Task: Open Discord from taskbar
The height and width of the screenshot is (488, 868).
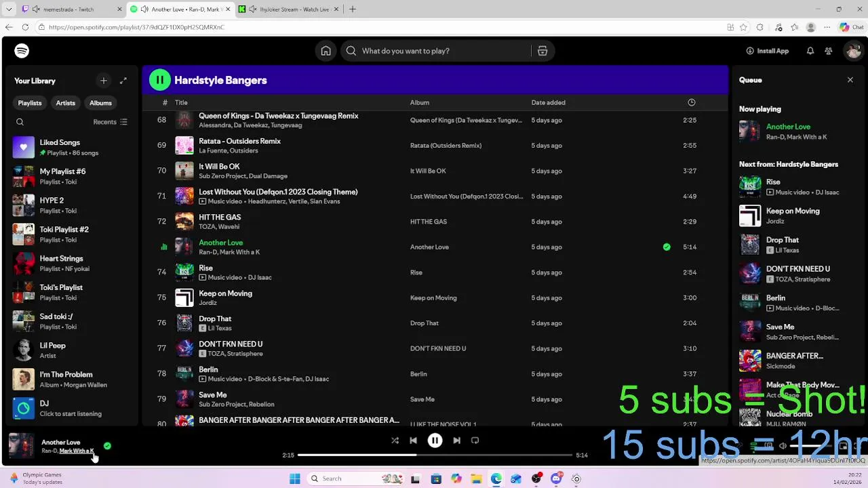Action: click(x=556, y=479)
